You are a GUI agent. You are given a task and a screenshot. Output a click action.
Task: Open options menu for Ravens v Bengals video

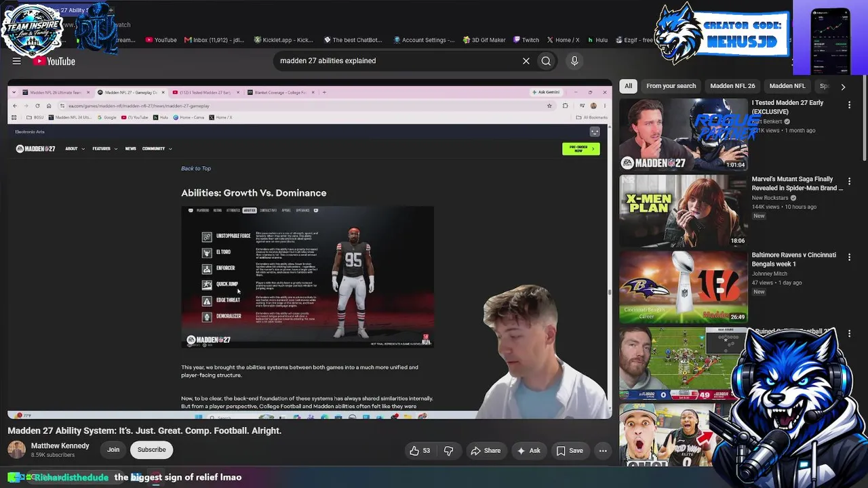tap(849, 258)
